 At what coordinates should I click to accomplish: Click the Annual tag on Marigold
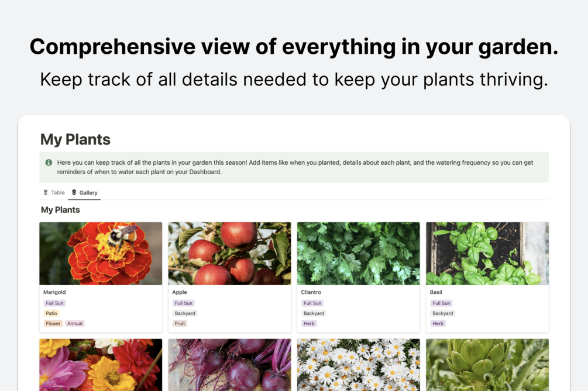pos(75,323)
